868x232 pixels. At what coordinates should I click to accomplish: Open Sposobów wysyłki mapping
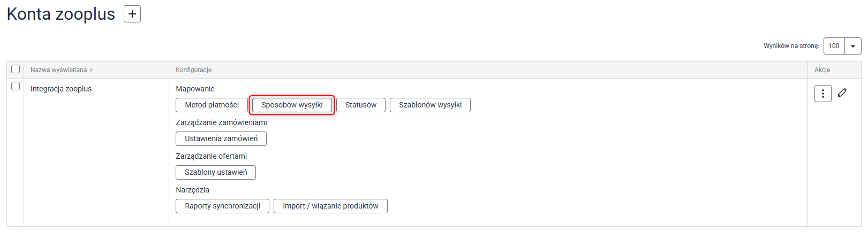pyautogui.click(x=292, y=105)
